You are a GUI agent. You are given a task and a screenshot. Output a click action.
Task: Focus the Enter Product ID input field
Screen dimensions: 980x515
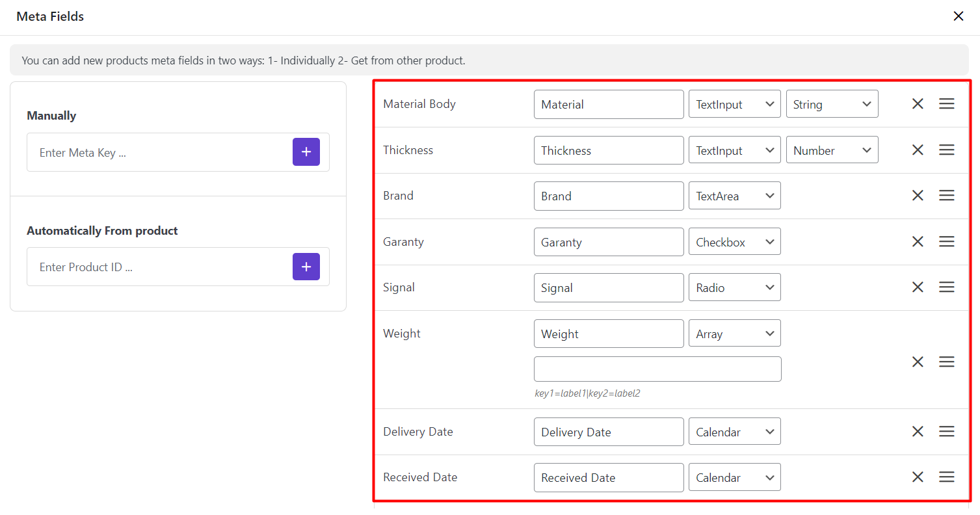click(x=159, y=267)
